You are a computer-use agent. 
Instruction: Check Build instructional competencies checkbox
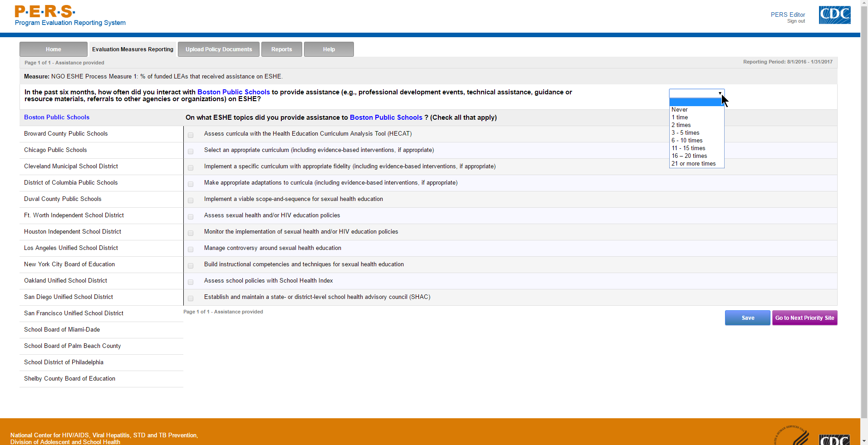click(191, 266)
